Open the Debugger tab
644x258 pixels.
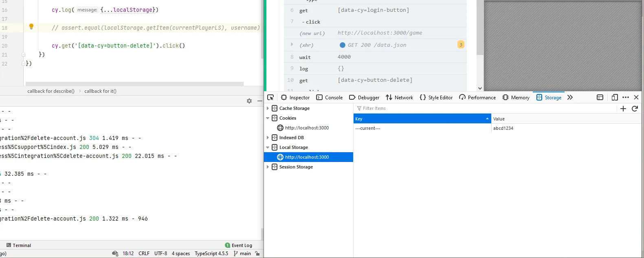pos(364,97)
